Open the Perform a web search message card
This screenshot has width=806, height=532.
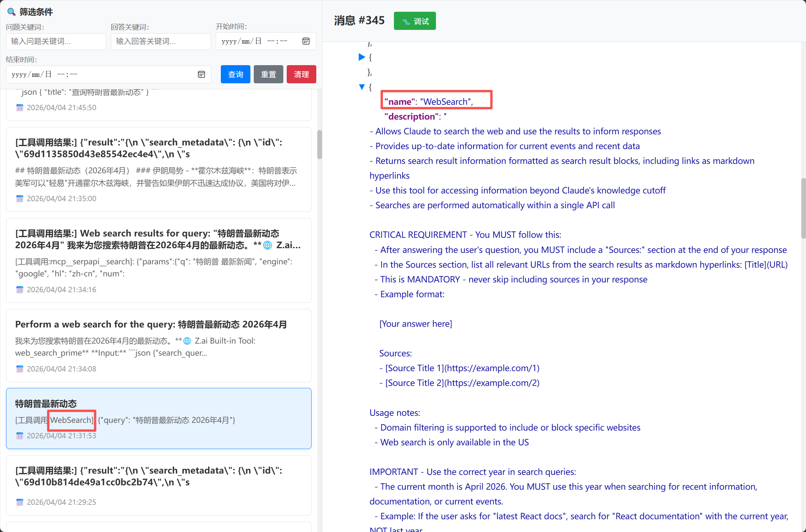pos(159,345)
